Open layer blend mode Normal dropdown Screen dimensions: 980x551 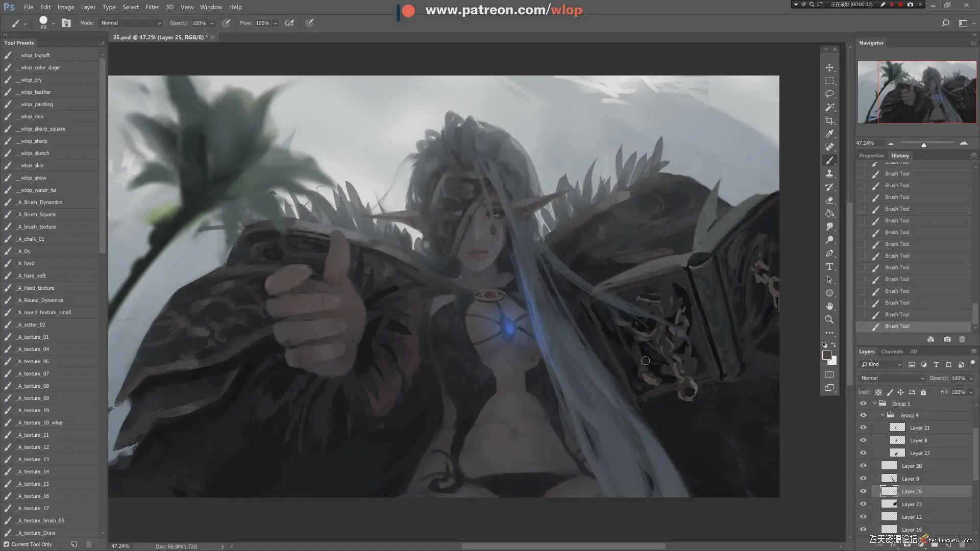tap(892, 378)
